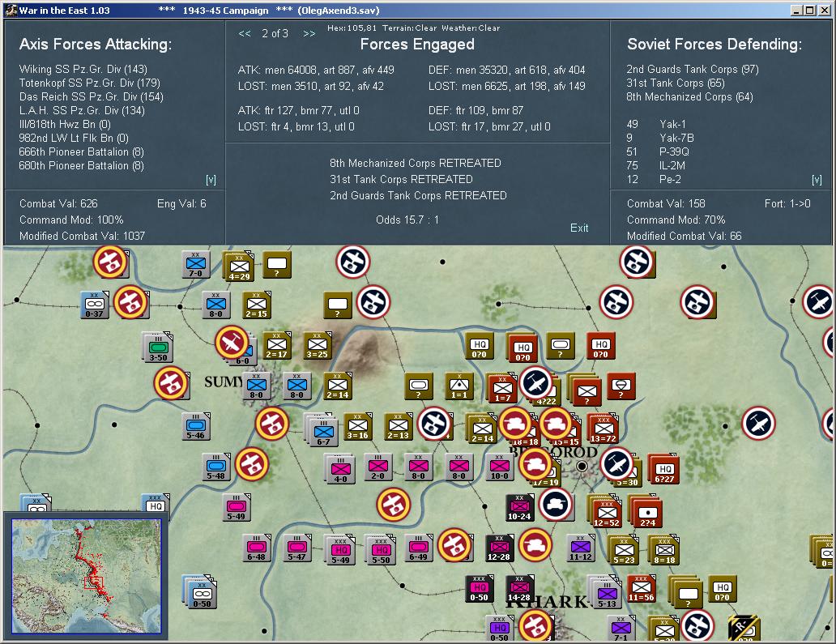Select the 14-28 black SS division
This screenshot has width=836, height=644.
pos(519,589)
